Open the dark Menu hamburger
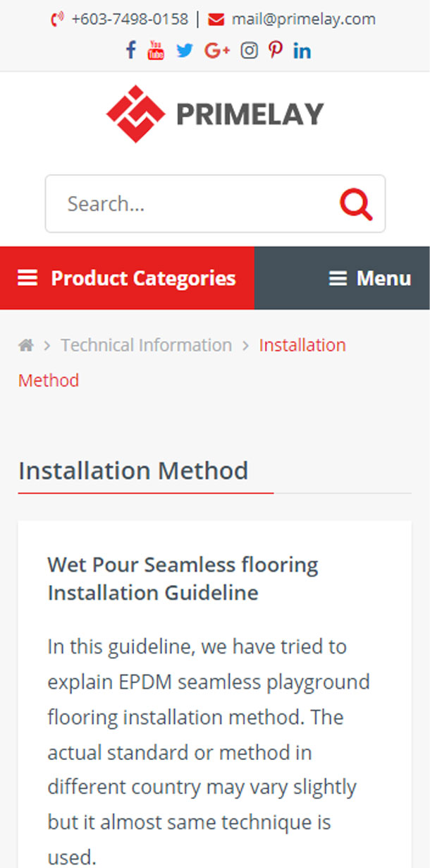Screen dimensions: 430x868 [x=369, y=278]
